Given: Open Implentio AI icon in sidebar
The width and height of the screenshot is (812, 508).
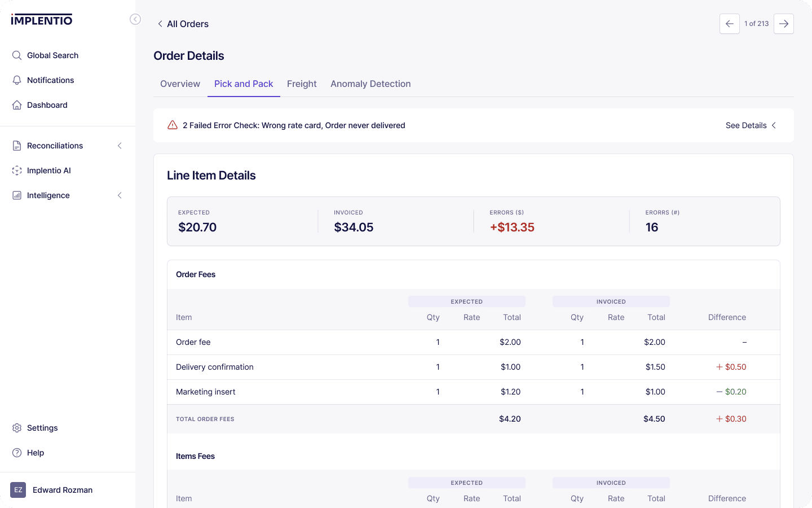Looking at the screenshot, I should coord(17,170).
